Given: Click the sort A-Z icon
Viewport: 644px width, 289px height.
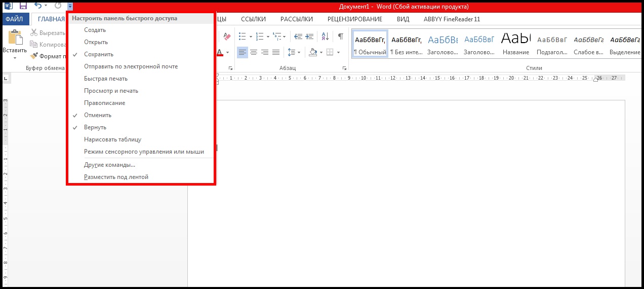Looking at the screenshot, I should (325, 37).
